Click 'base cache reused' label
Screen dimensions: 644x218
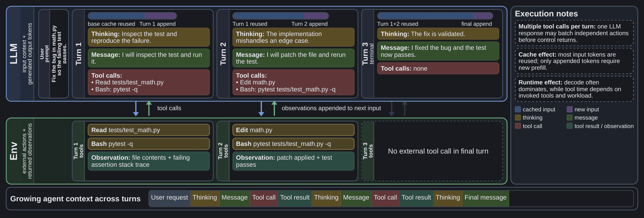click(111, 24)
